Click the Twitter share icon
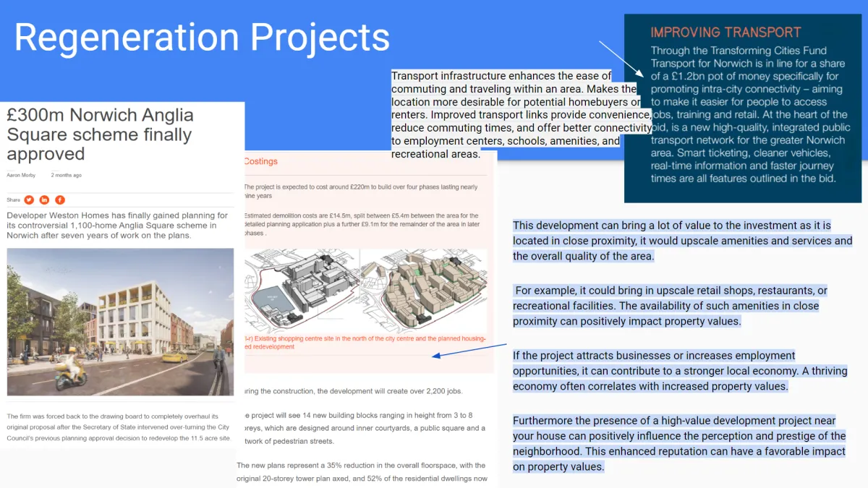The image size is (868, 488). coord(29,200)
